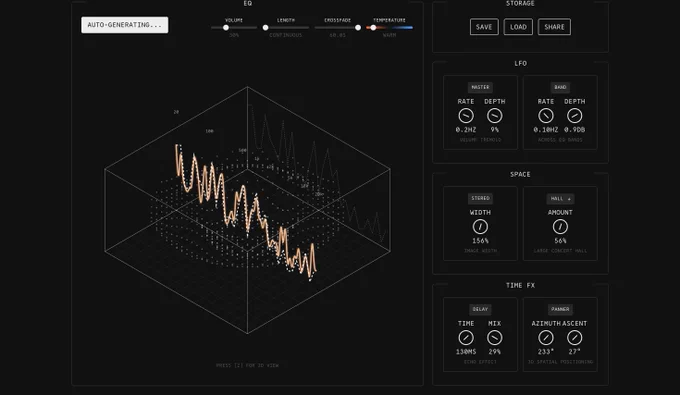Click the 'IMAGE WIDTH' description
This screenshot has height=395, width=680.
pyautogui.click(x=480, y=251)
